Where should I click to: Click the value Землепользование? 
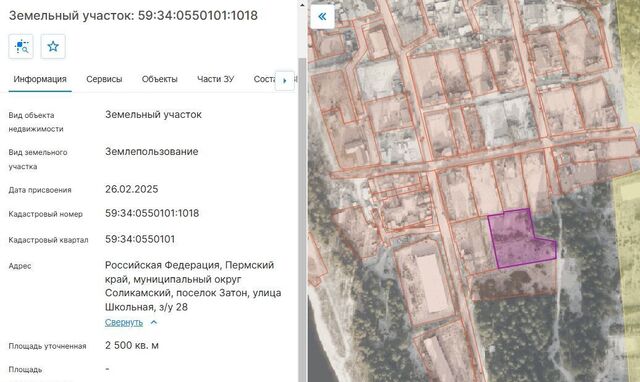tap(152, 151)
